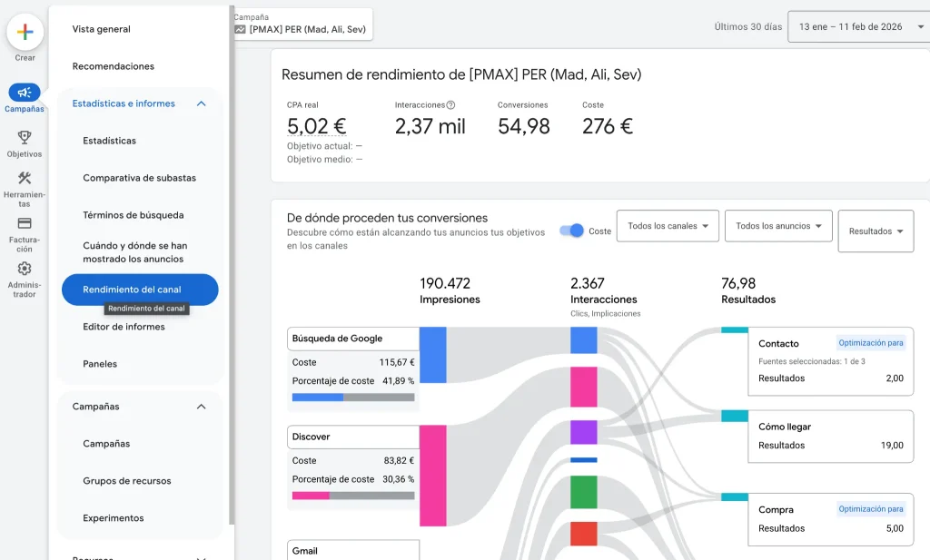Click the Crear plus icon
This screenshot has width=930, height=560.
[x=25, y=32]
